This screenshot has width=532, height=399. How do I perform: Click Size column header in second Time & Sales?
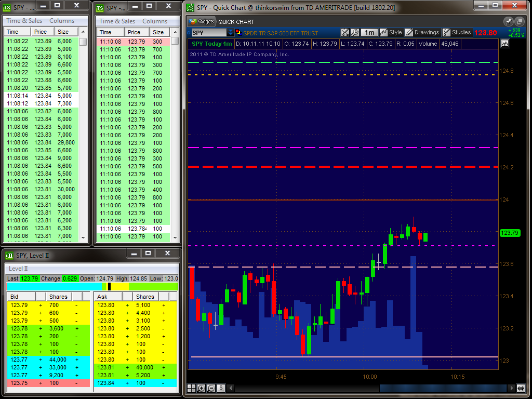click(159, 32)
